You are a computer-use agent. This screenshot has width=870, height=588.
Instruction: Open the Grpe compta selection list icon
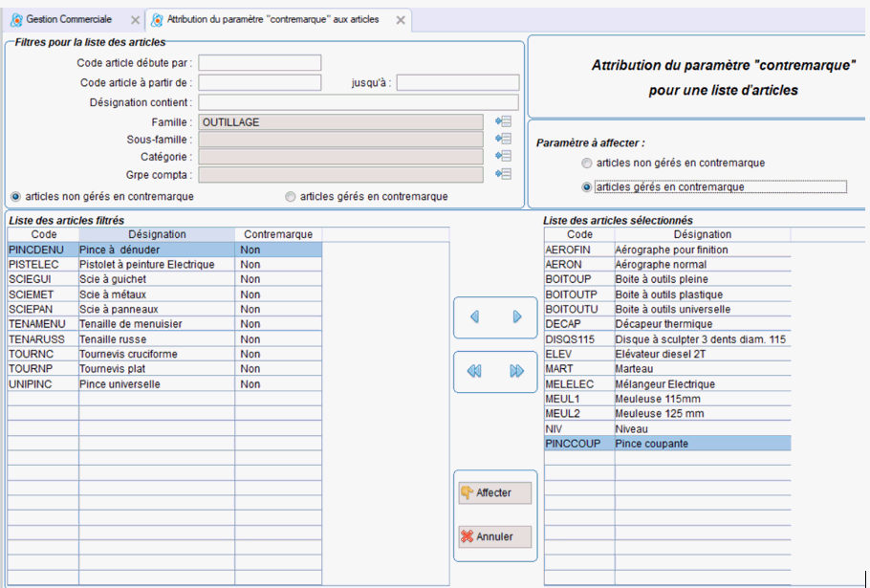(x=503, y=174)
